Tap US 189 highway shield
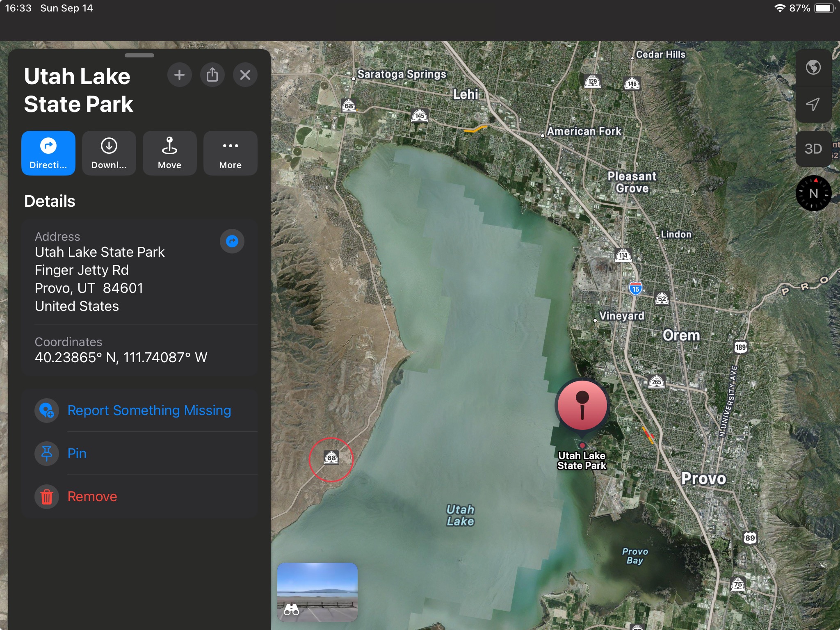 (x=740, y=347)
